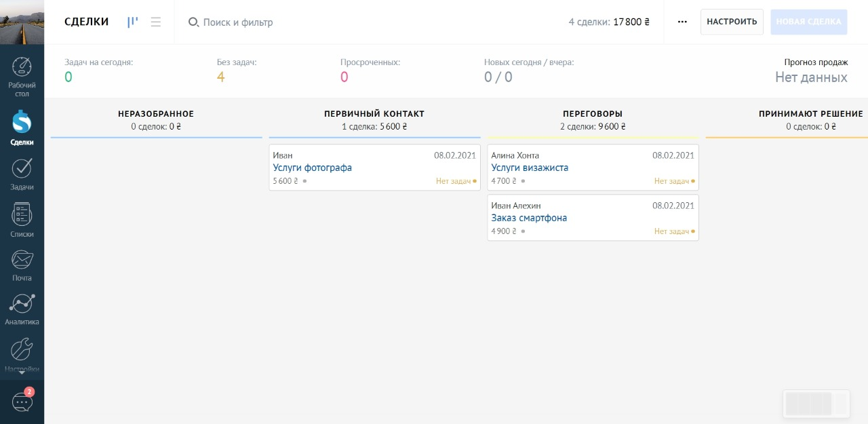Click Просроченных counter 0
868x424 pixels.
click(344, 77)
